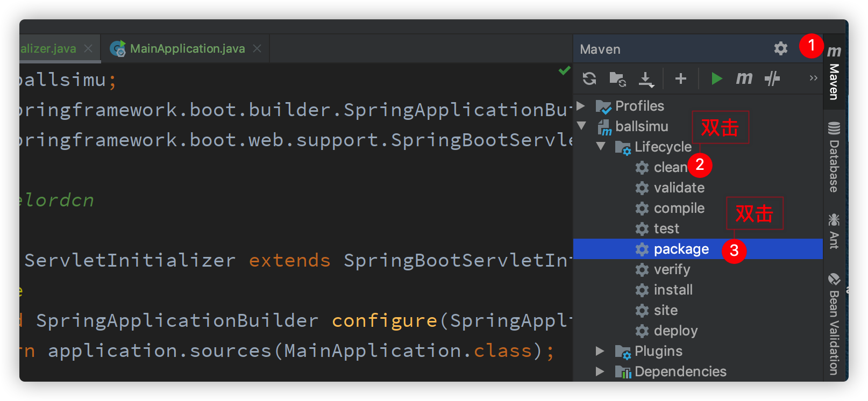Toggle Offline Mode icon in Maven toolbar
This screenshot has height=401, width=868.
coord(772,78)
